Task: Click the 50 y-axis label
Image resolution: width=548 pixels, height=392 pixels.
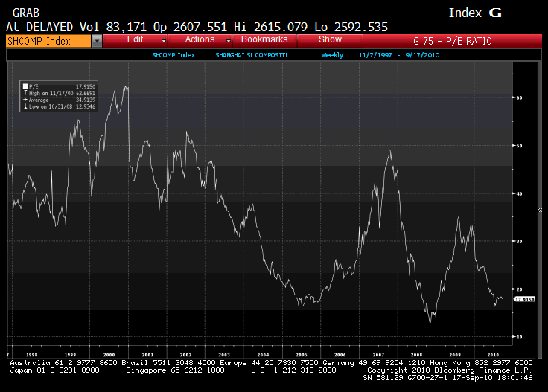Action: click(520, 146)
